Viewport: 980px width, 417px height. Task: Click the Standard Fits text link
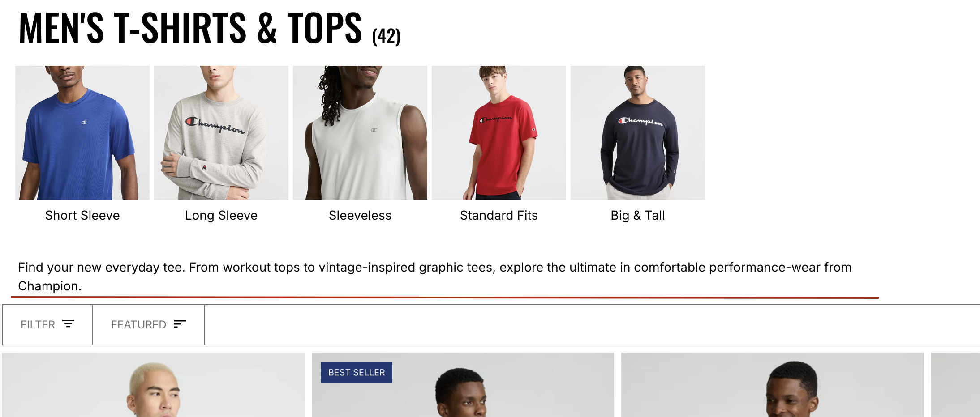pyautogui.click(x=499, y=216)
